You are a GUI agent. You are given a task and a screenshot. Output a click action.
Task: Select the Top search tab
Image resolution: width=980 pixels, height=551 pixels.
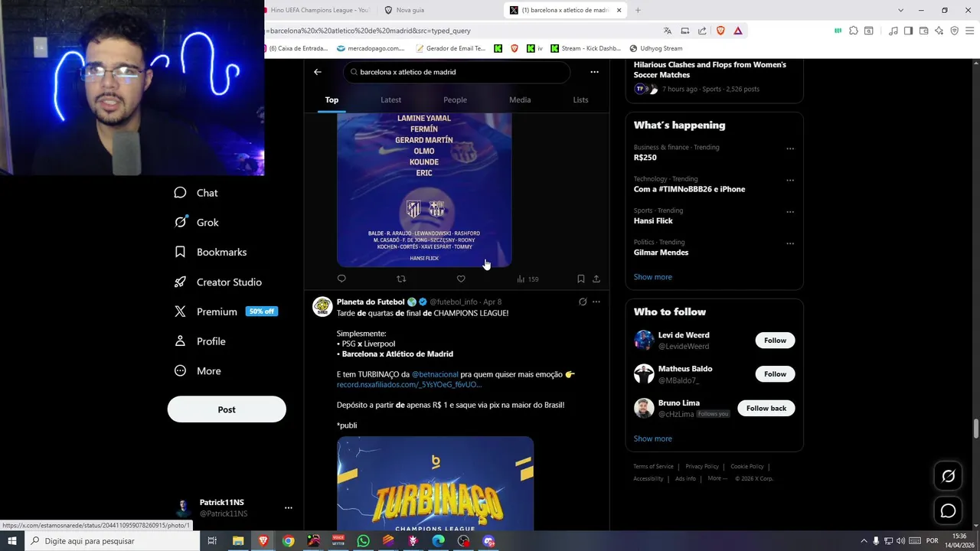point(332,99)
